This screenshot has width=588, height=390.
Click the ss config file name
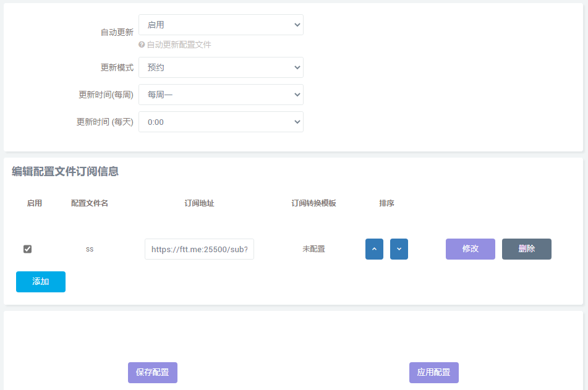(x=90, y=249)
